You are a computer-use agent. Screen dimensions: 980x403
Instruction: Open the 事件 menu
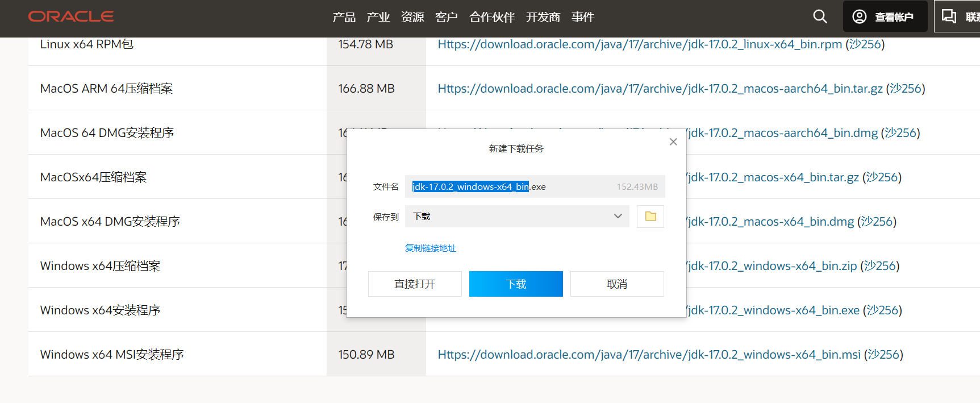point(583,17)
